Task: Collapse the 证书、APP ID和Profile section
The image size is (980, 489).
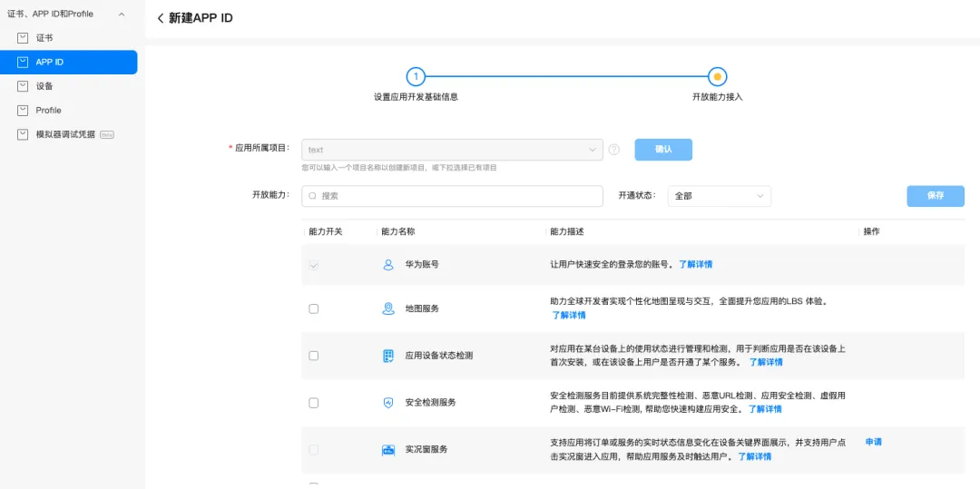Action: click(x=122, y=14)
